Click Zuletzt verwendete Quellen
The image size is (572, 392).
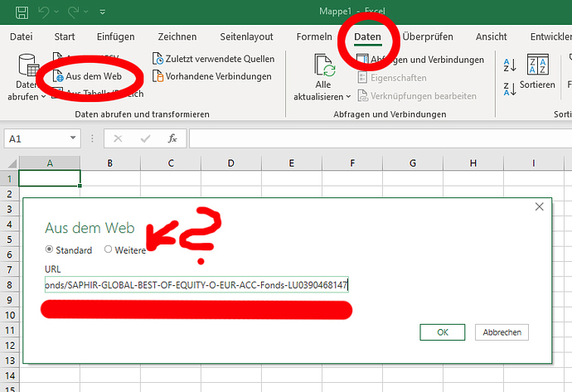pos(213,59)
